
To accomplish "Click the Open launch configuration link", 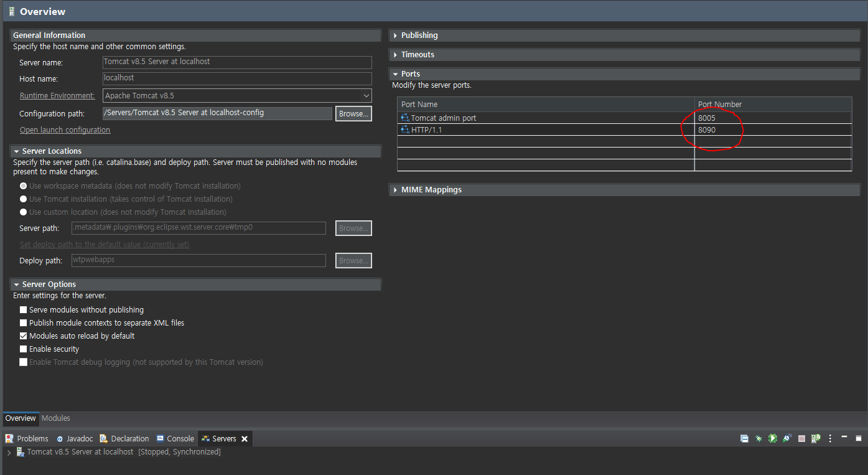I will point(65,129).
